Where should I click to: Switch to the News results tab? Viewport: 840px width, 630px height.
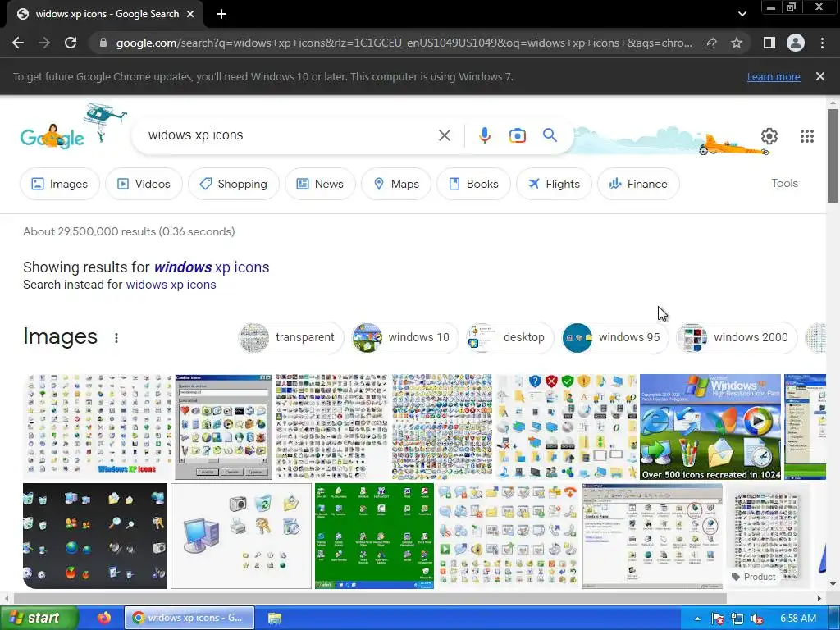click(320, 184)
